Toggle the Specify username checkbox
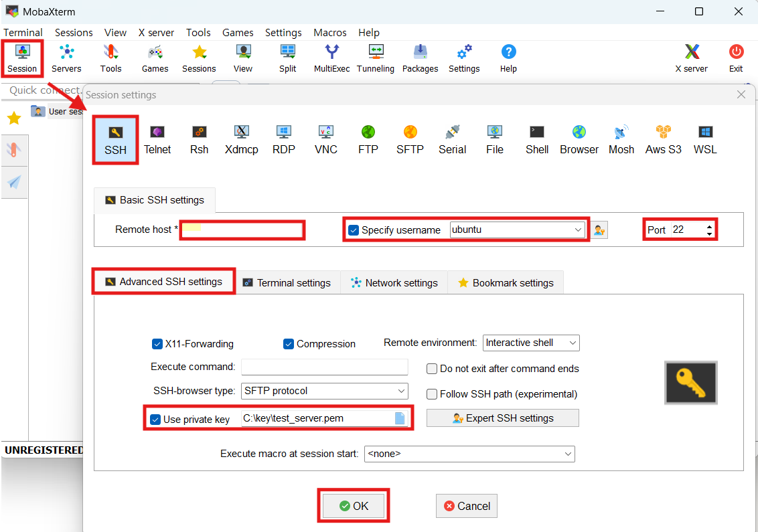 click(x=354, y=230)
